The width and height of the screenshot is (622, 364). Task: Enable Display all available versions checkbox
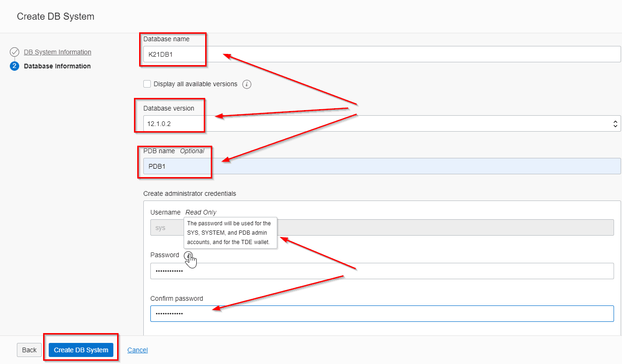point(147,84)
